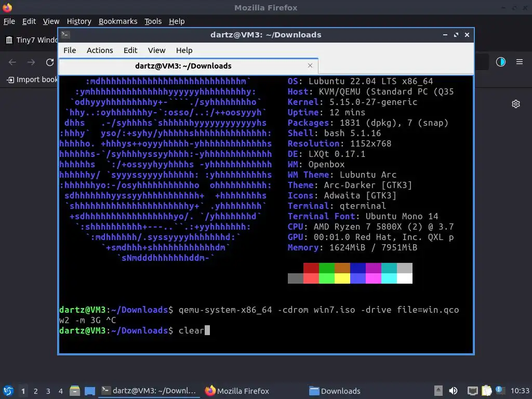The height and width of the screenshot is (399, 532).
Task: Click the Import bookmarks toolbar item
Action: click(x=32, y=79)
